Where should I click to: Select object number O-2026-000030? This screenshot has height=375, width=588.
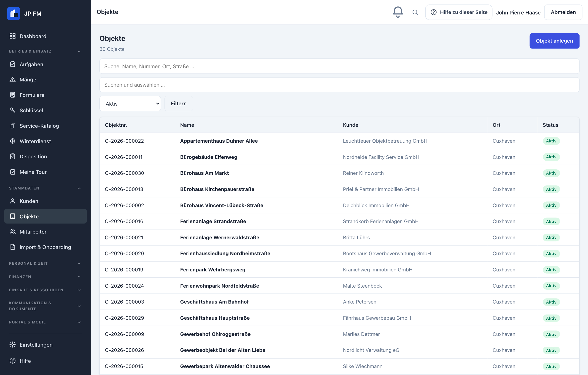tap(124, 173)
